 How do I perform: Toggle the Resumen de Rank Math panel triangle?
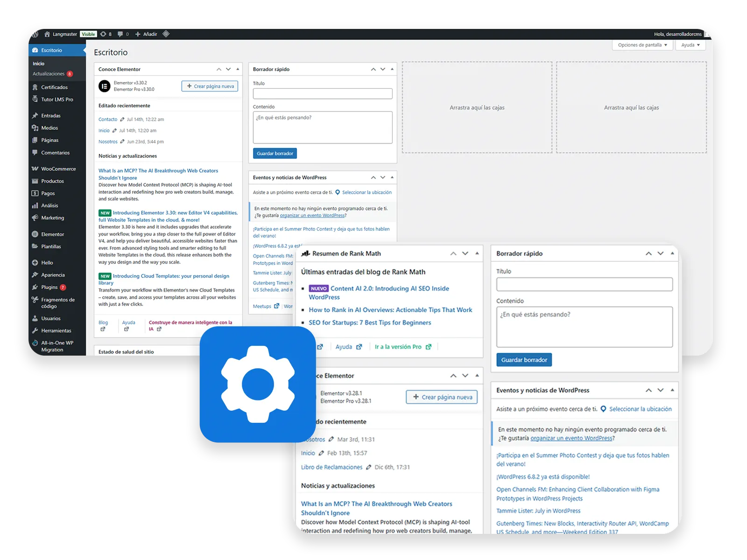pyautogui.click(x=477, y=253)
